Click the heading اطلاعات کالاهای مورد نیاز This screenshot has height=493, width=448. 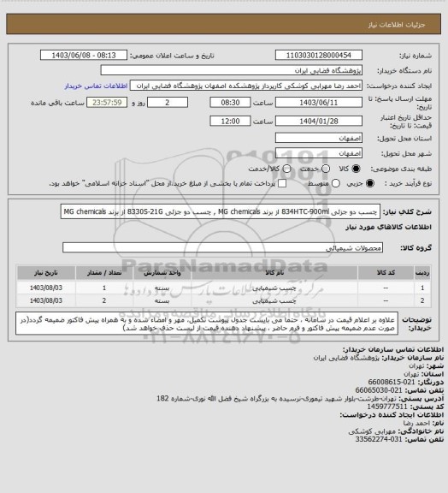pyautogui.click(x=389, y=227)
